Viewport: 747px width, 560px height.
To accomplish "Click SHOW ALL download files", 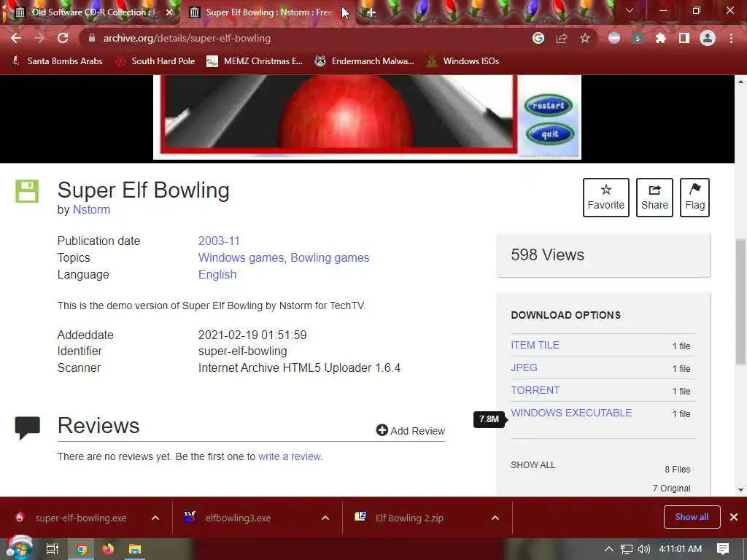I will tap(533, 464).
